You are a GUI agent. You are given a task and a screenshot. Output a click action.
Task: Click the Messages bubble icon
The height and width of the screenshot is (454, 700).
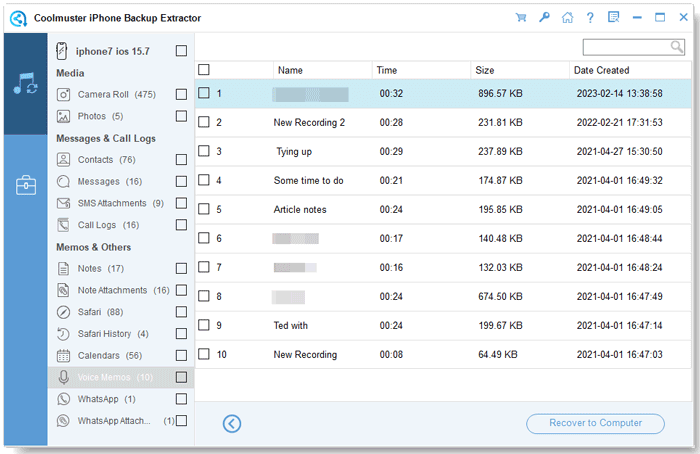[x=63, y=181]
